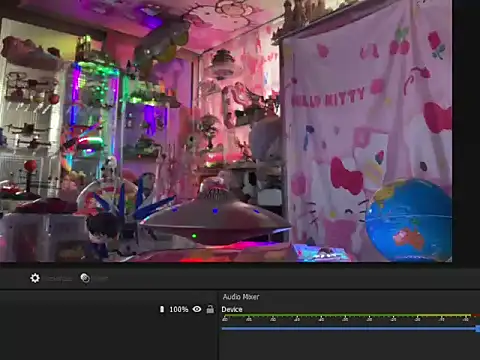
Task: Click the Audio Mixer panel title
Action: (241, 297)
